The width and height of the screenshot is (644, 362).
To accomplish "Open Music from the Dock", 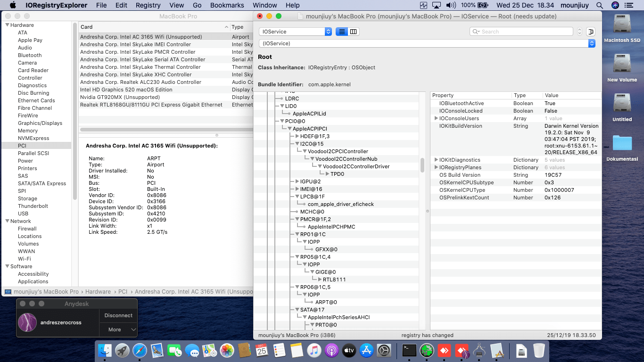I will click(x=314, y=350).
